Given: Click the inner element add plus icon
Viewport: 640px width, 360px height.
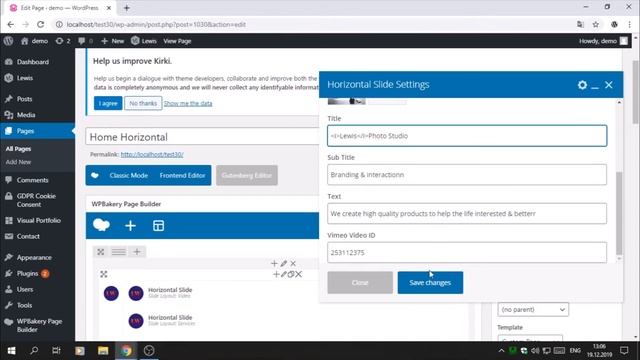Looking at the screenshot, I should click(x=276, y=274).
